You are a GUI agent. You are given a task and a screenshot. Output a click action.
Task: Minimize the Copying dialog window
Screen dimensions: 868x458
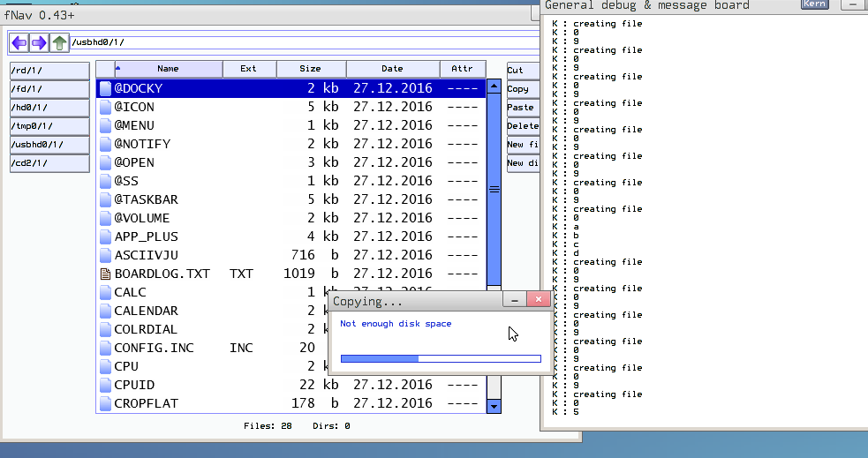(514, 301)
